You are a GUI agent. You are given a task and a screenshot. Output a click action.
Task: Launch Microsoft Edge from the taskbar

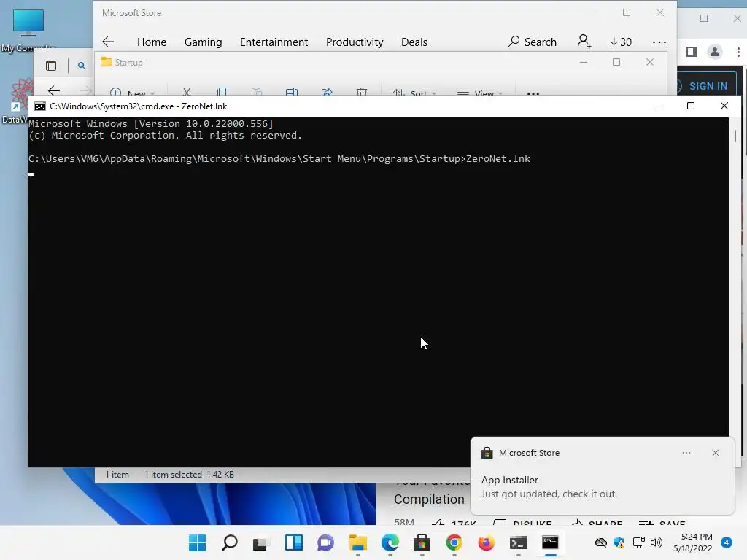(390, 542)
